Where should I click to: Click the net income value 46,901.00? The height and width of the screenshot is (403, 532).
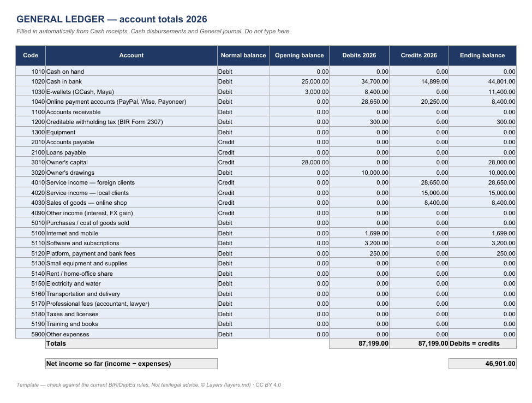tap(482, 364)
